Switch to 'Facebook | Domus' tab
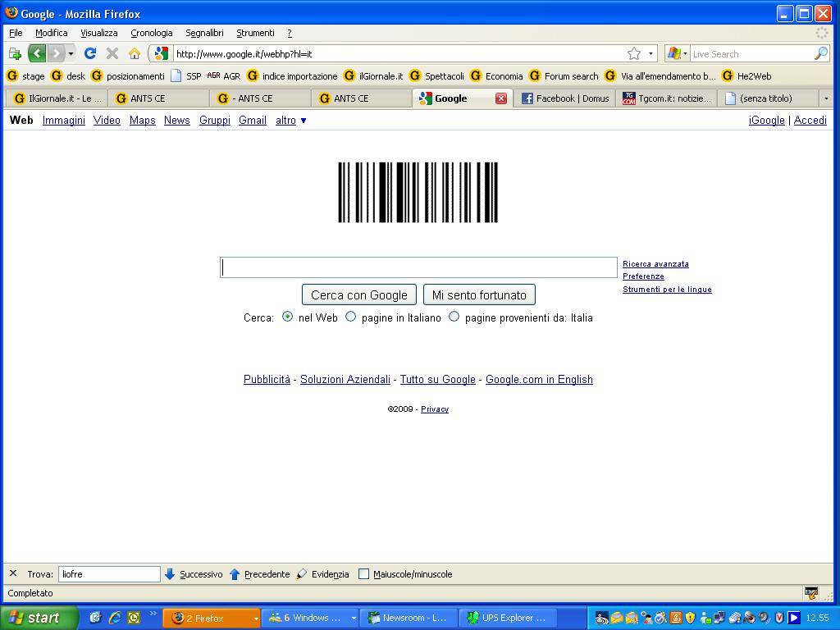The height and width of the screenshot is (630, 840). click(x=564, y=98)
